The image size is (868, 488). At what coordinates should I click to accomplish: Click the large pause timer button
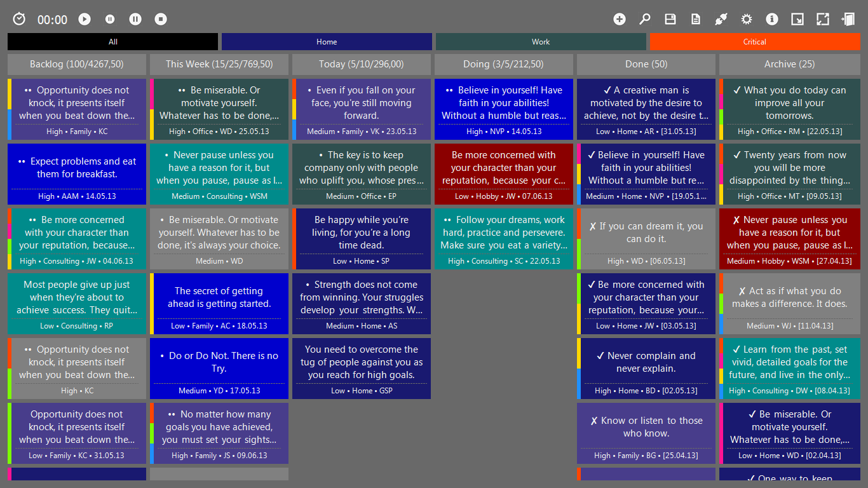click(135, 19)
